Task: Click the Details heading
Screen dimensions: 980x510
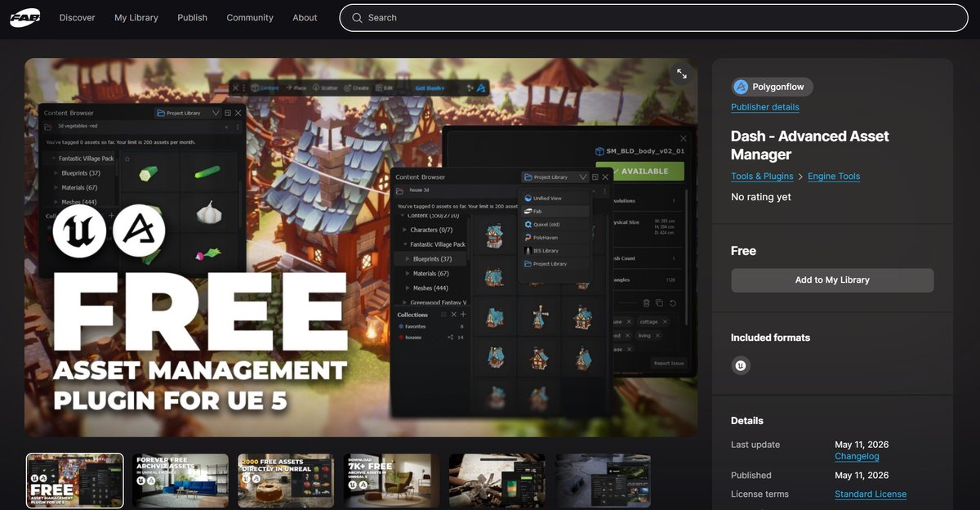Action: [x=747, y=421]
